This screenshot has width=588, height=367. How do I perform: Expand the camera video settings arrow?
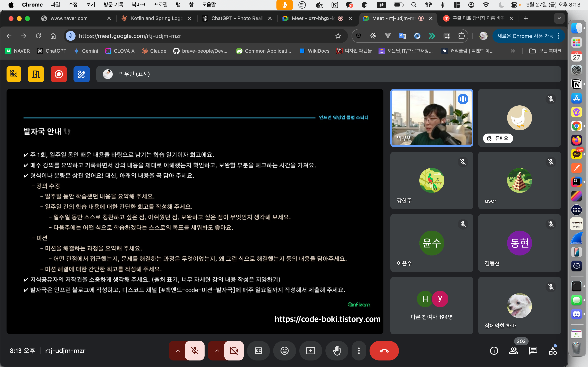pyautogui.click(x=217, y=350)
